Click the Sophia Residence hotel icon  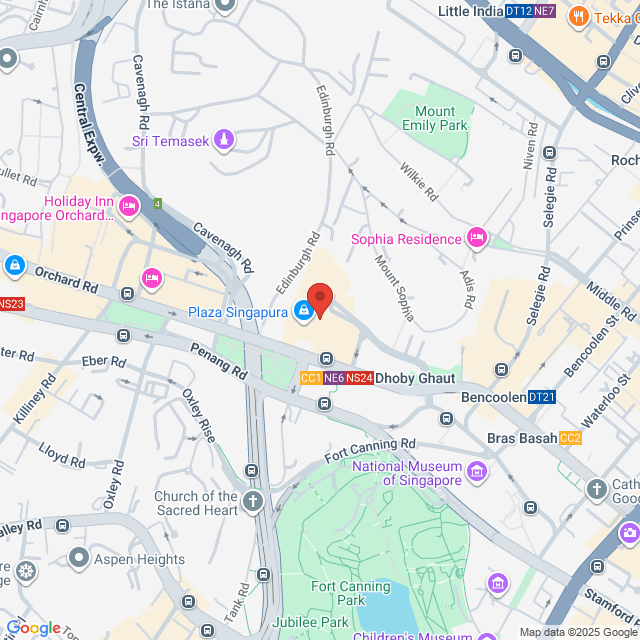point(477,238)
